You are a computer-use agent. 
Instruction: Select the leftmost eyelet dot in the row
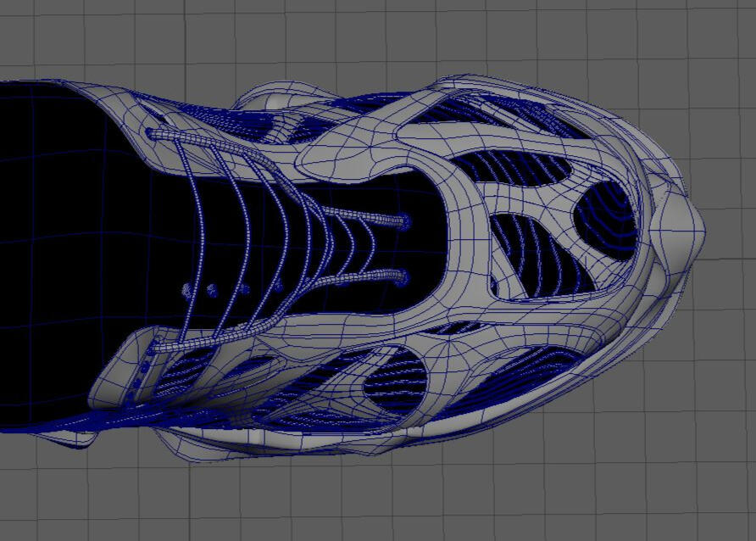[x=186, y=291]
